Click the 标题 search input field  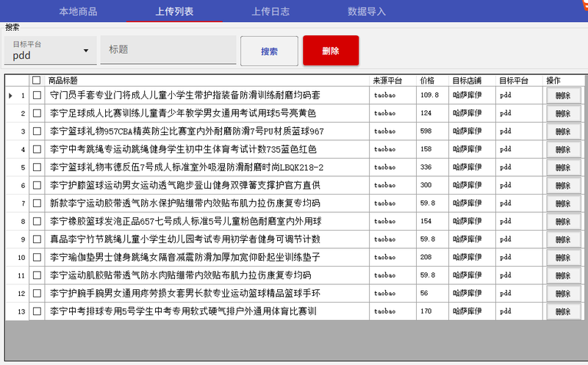pos(168,50)
